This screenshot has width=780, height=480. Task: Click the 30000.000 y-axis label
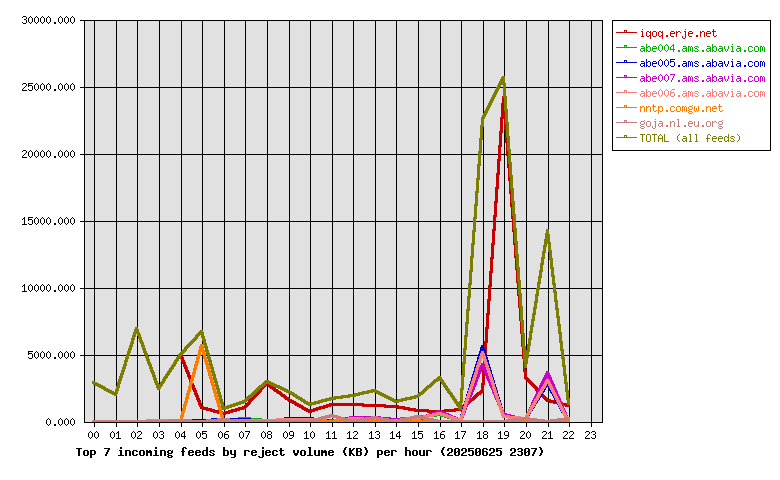click(x=49, y=20)
